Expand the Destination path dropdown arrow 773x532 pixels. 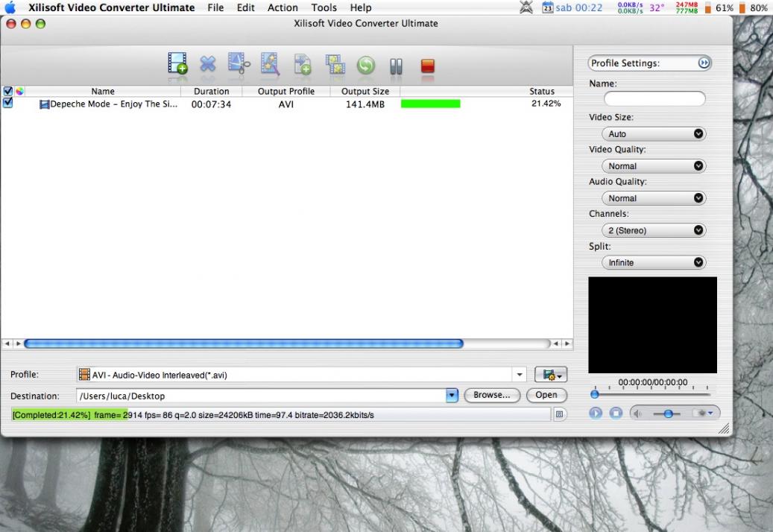click(x=452, y=395)
